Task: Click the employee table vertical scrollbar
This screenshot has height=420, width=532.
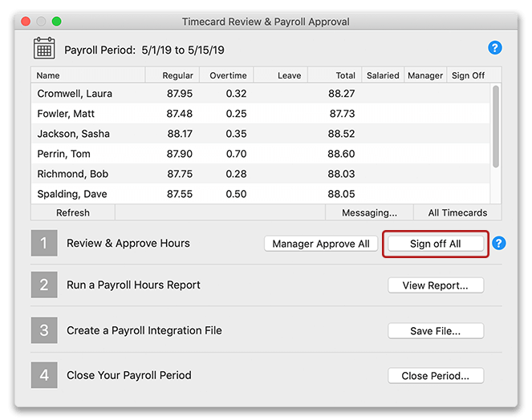Action: tap(495, 127)
